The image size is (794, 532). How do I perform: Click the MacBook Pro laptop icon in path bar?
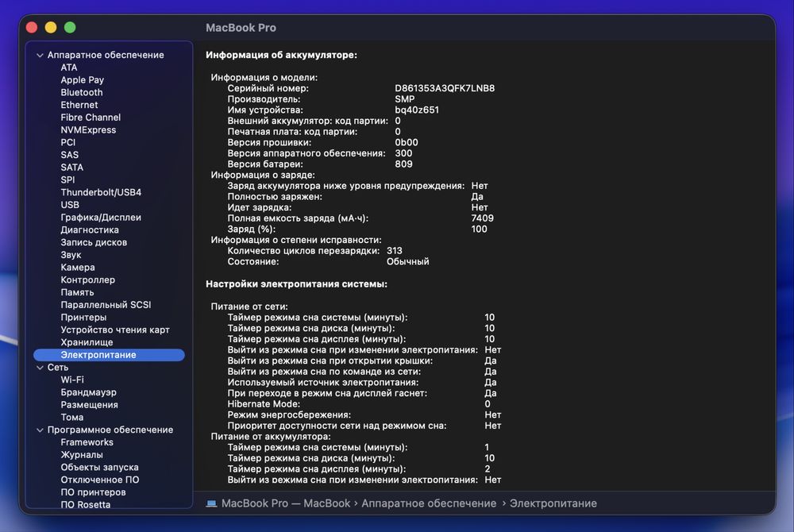[212, 503]
